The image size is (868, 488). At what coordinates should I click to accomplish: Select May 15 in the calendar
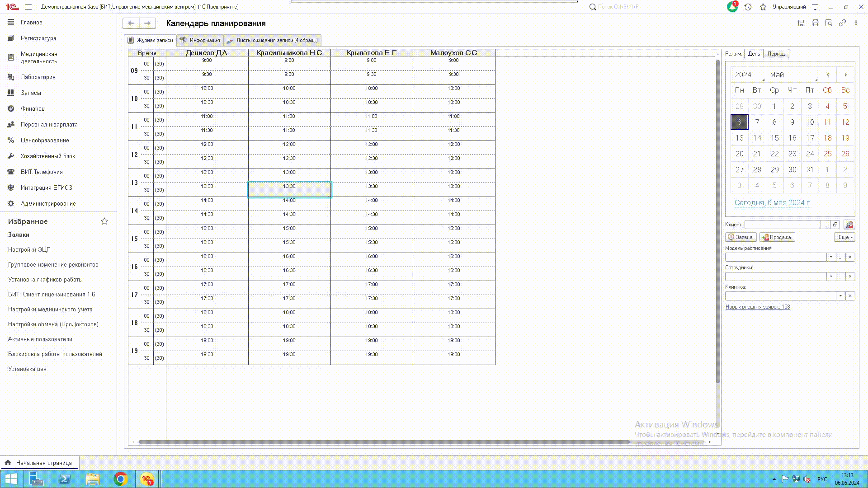[774, 138]
